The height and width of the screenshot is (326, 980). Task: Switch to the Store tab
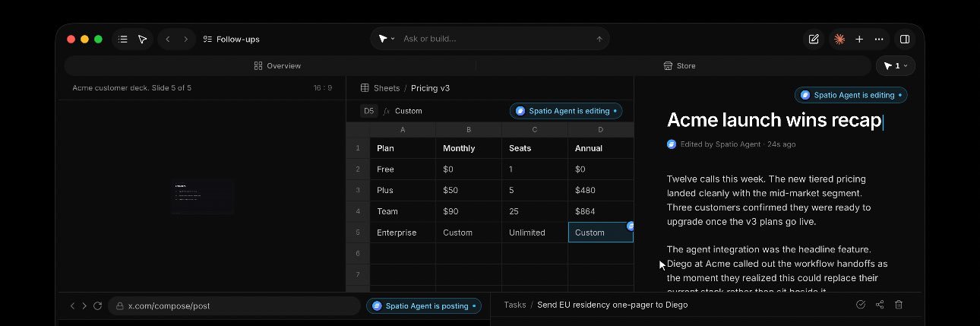coord(679,66)
